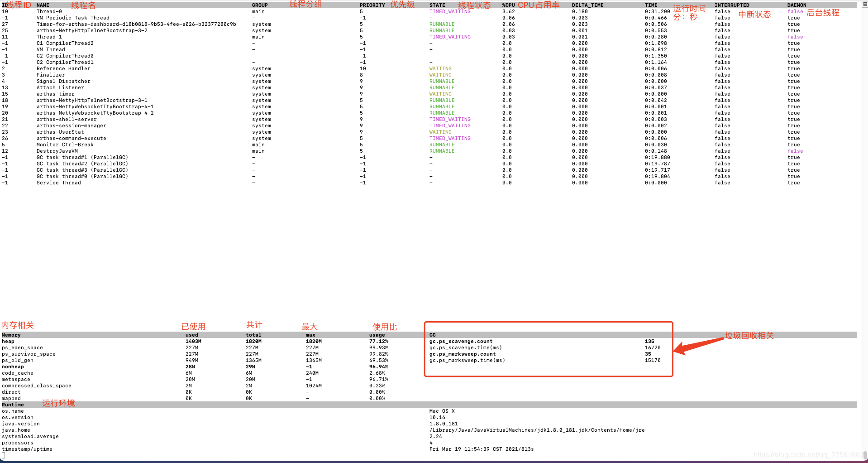Viewport: 868px width, 463px height.
Task: Click the NAME column header
Action: [x=43, y=5]
